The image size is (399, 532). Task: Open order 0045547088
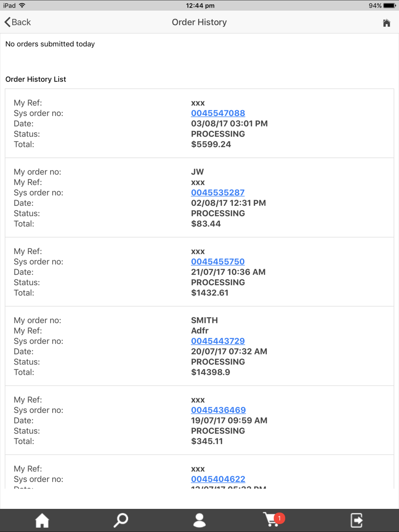(218, 113)
